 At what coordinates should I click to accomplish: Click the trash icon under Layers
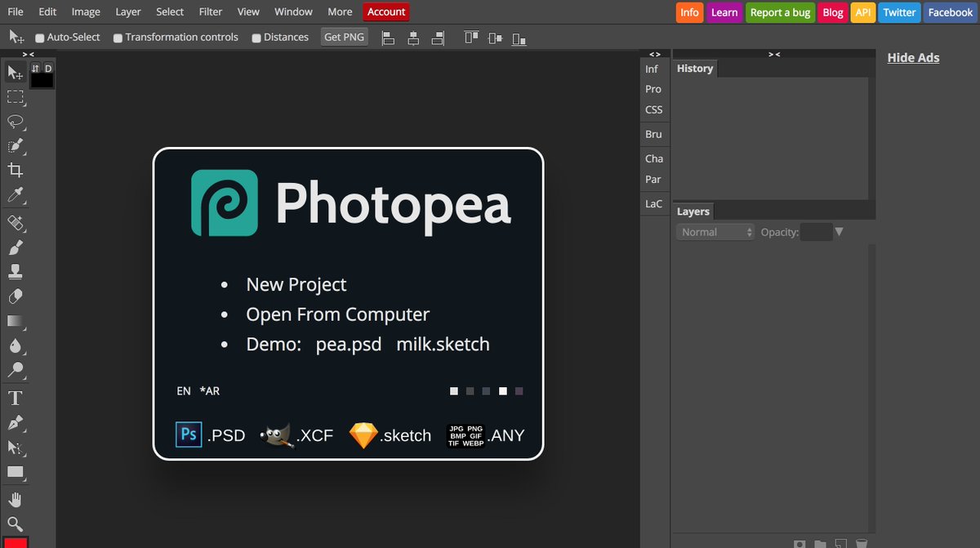coord(861,543)
